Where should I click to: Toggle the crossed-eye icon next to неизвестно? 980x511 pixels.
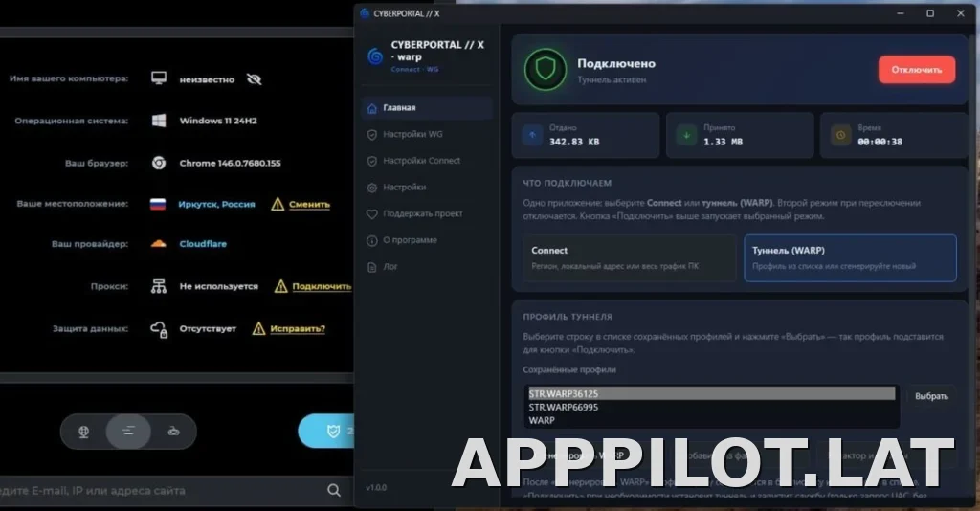coord(254,79)
